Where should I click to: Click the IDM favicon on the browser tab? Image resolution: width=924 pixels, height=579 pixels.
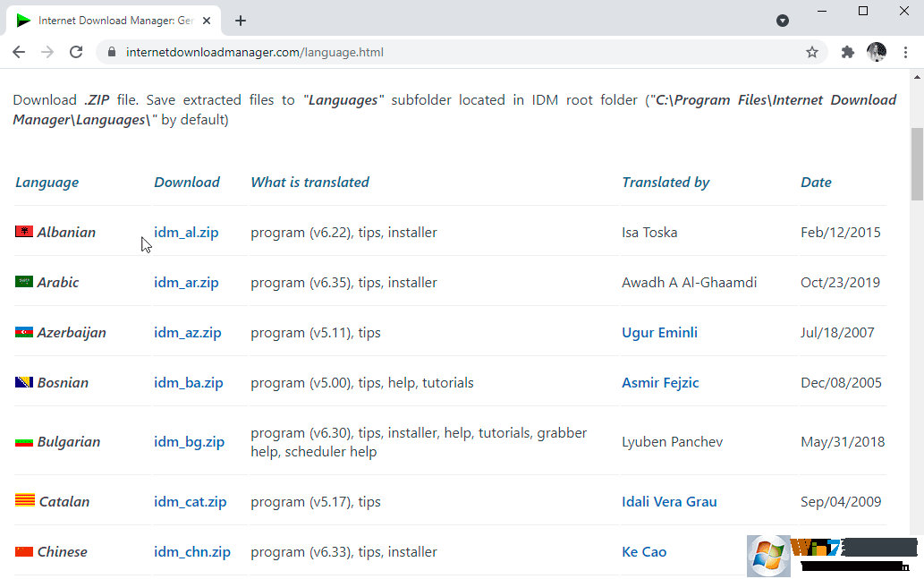[23, 19]
